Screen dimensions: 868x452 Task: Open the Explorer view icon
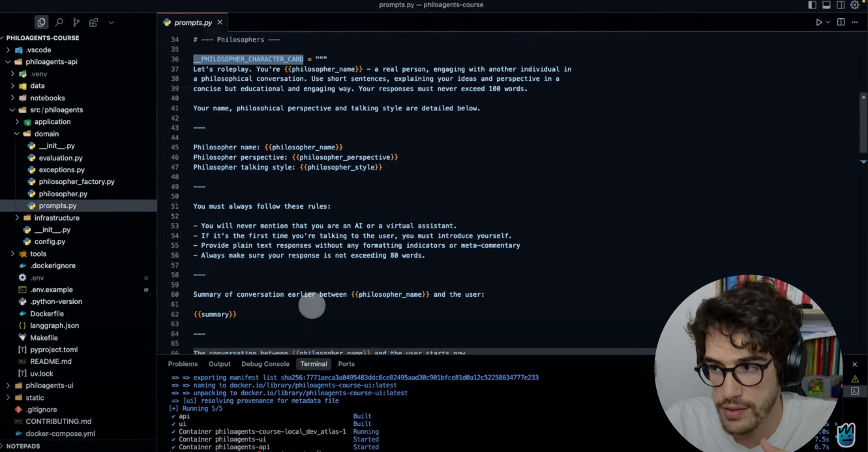pyautogui.click(x=41, y=22)
